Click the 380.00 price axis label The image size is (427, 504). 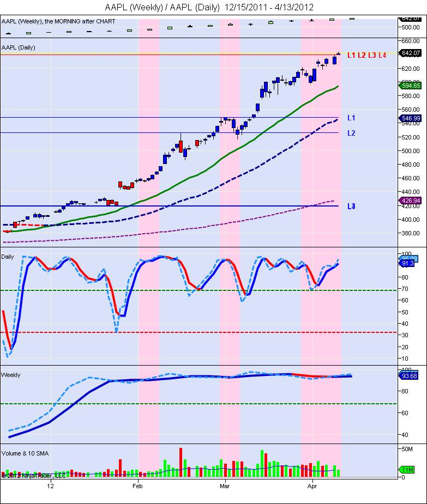410,233
